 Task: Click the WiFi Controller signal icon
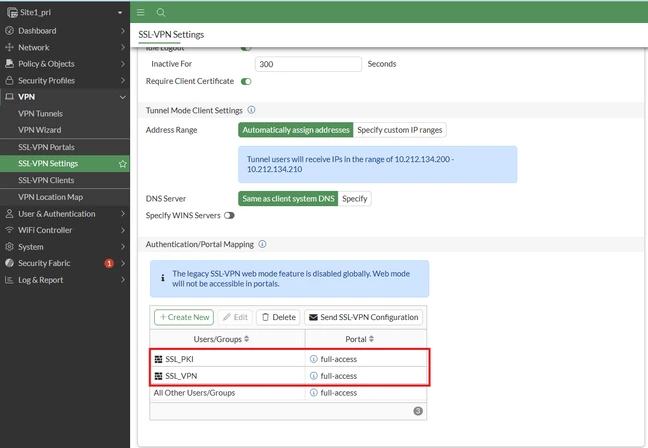pyautogui.click(x=9, y=230)
